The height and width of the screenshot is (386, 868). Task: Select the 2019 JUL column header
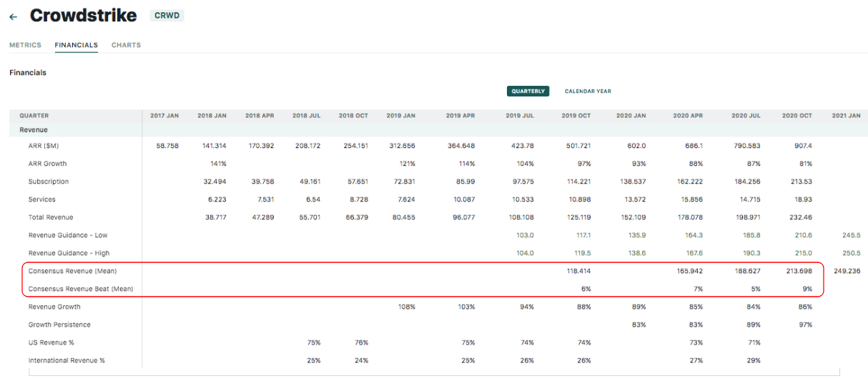tap(519, 116)
